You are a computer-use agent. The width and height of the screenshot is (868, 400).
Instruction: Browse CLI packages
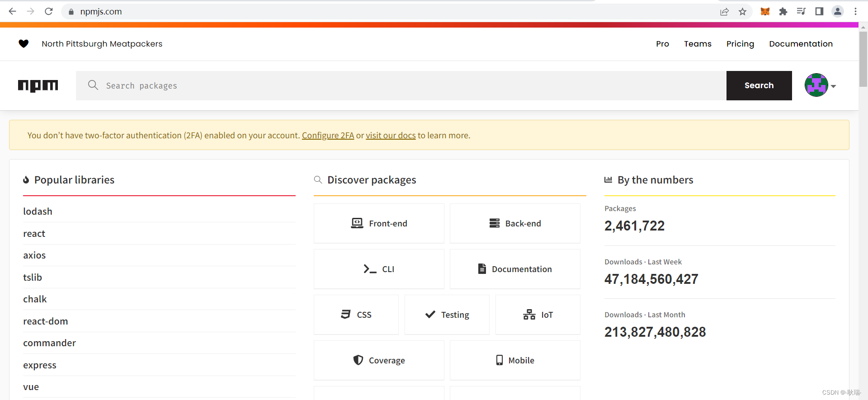tap(379, 269)
